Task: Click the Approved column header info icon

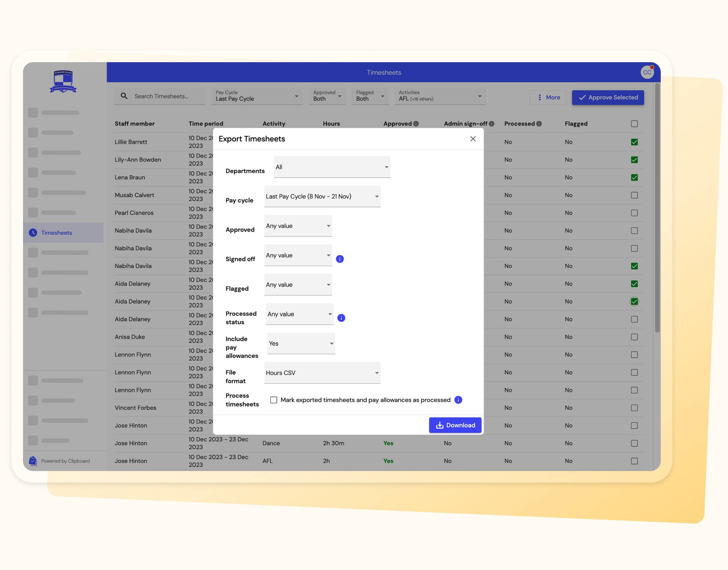Action: [x=416, y=123]
